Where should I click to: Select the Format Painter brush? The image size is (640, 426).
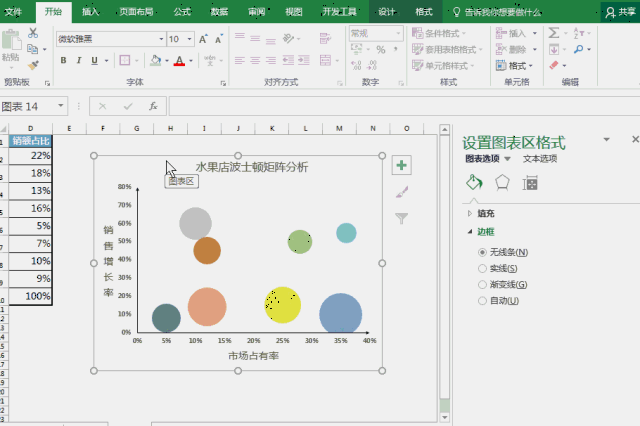coord(33,65)
